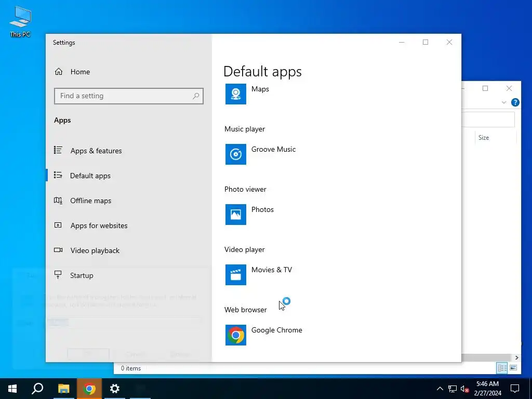Change the Google Chrome default browser
This screenshot has height=399, width=532.
pyautogui.click(x=276, y=330)
